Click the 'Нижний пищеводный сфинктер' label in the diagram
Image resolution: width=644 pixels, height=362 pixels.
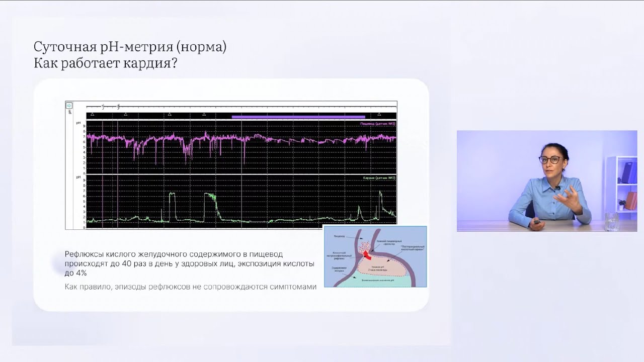tap(389, 243)
